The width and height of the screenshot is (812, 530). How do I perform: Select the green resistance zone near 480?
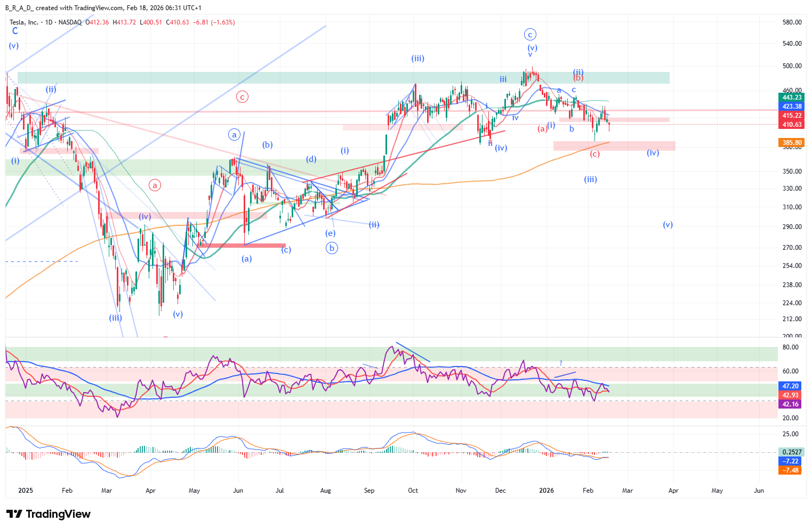coord(343,78)
